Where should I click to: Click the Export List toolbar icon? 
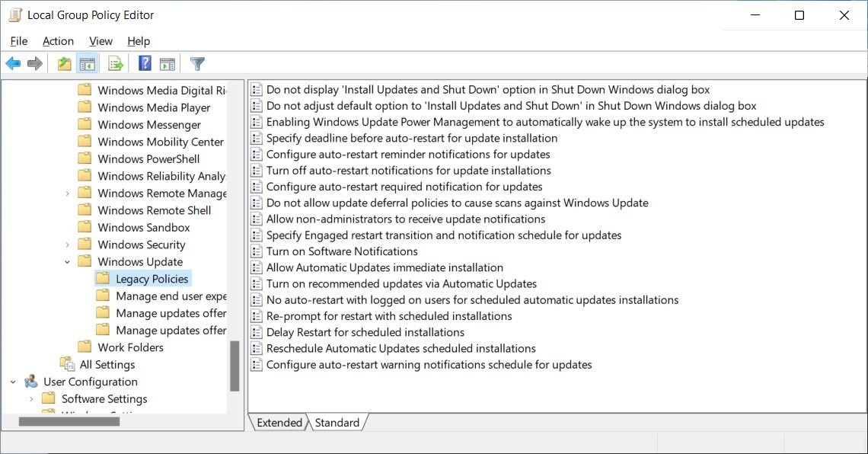(x=115, y=63)
